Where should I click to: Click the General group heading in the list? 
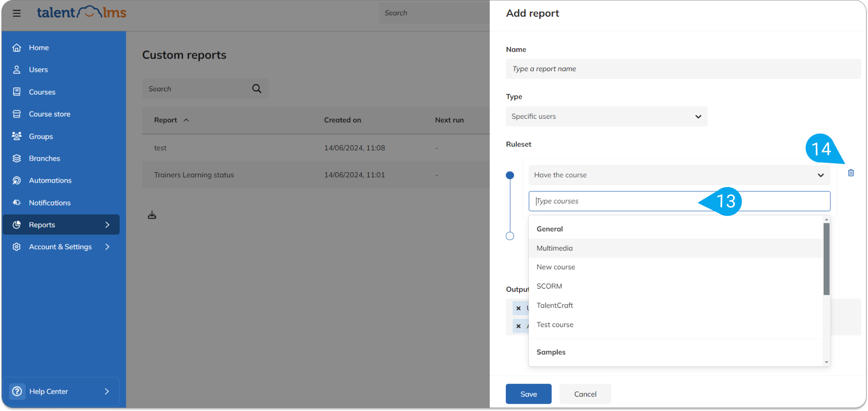coord(549,229)
